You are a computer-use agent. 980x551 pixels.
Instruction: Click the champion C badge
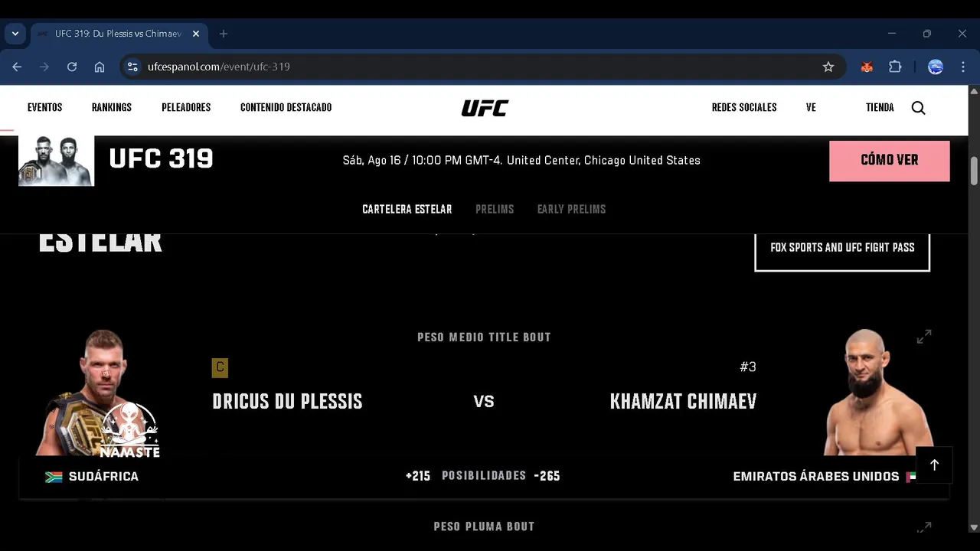[x=220, y=368]
